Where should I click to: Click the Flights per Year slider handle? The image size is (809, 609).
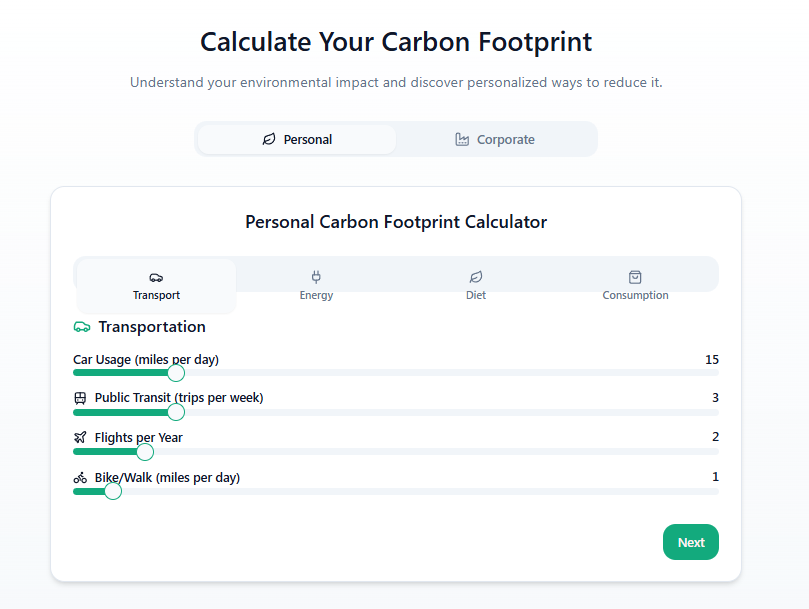pyautogui.click(x=145, y=452)
